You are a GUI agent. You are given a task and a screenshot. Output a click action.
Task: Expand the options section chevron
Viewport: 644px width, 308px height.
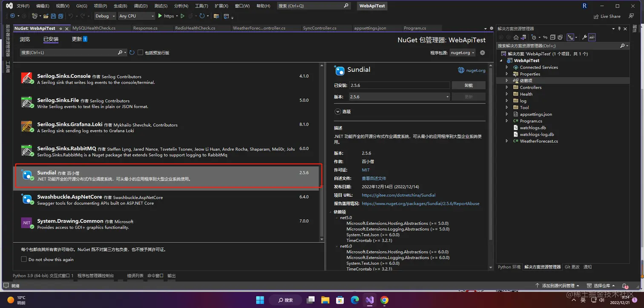click(x=338, y=111)
